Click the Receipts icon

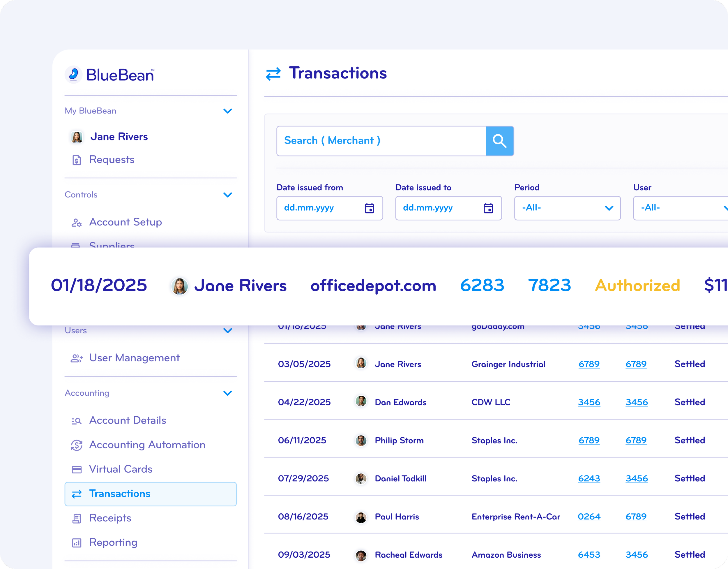coord(77,518)
